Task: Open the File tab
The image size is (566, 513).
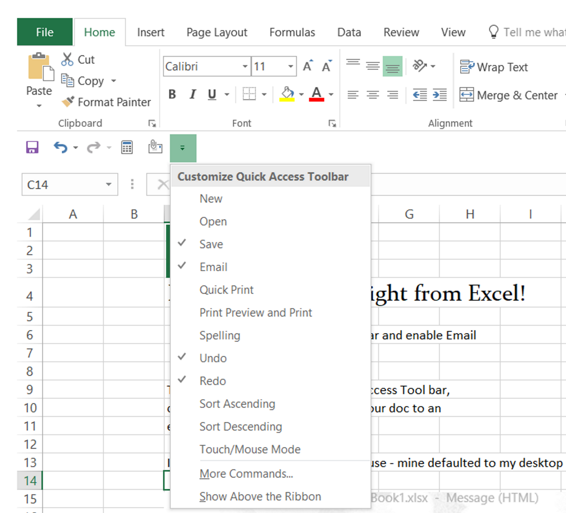Action: 45,32
